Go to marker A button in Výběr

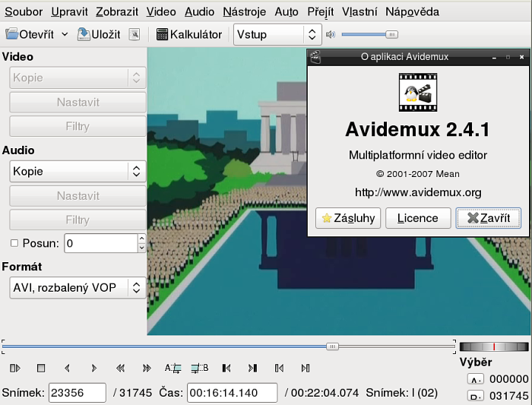pos(475,379)
